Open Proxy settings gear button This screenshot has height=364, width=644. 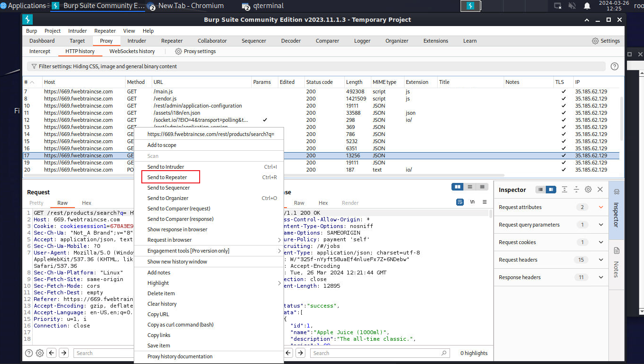[x=195, y=51]
